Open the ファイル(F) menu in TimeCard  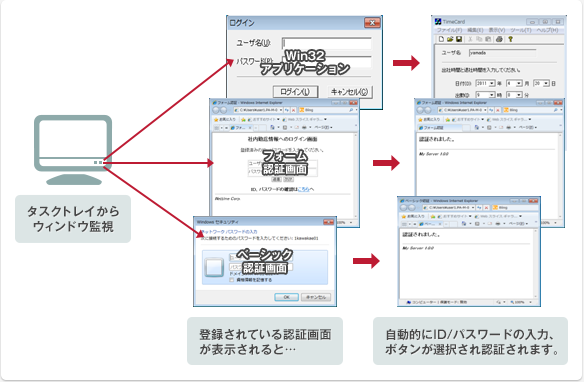449,30
